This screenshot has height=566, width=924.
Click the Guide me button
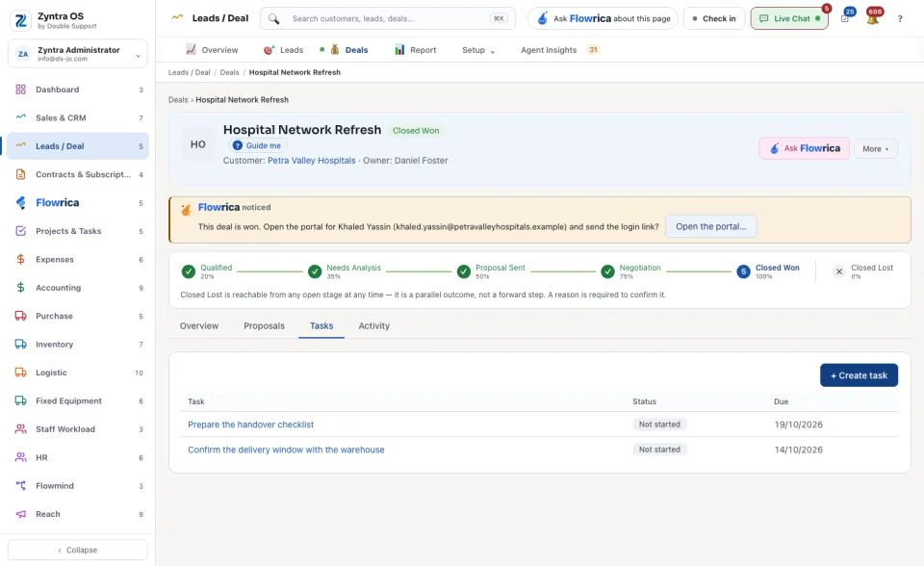click(257, 145)
